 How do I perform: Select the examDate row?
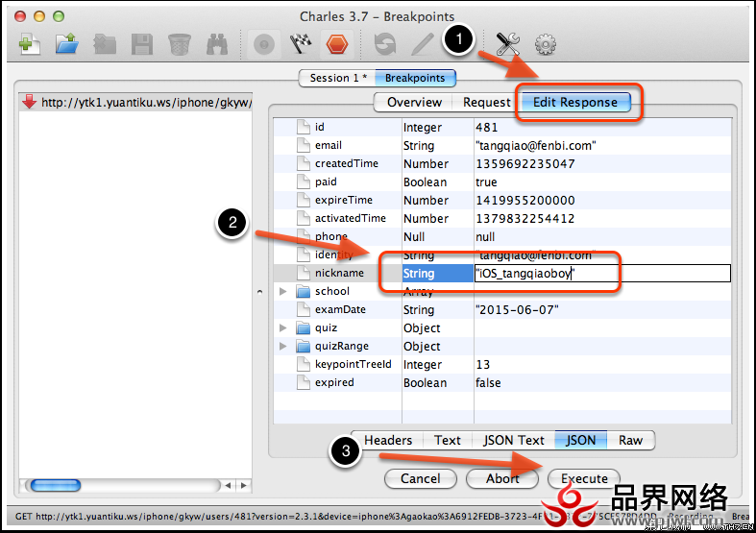pos(501,310)
